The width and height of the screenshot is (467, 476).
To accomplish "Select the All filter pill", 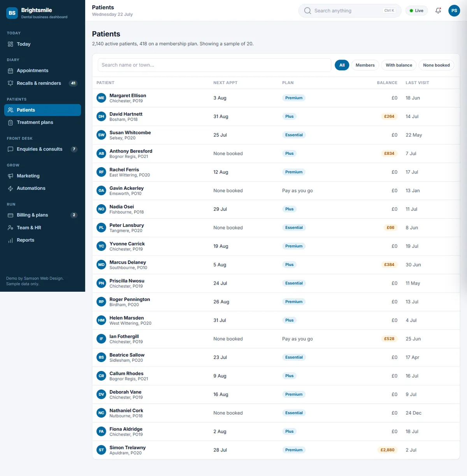I will (x=342, y=65).
